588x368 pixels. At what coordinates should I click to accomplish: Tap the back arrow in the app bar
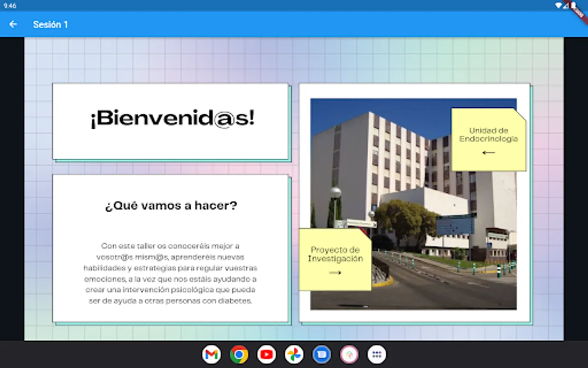[x=13, y=25]
